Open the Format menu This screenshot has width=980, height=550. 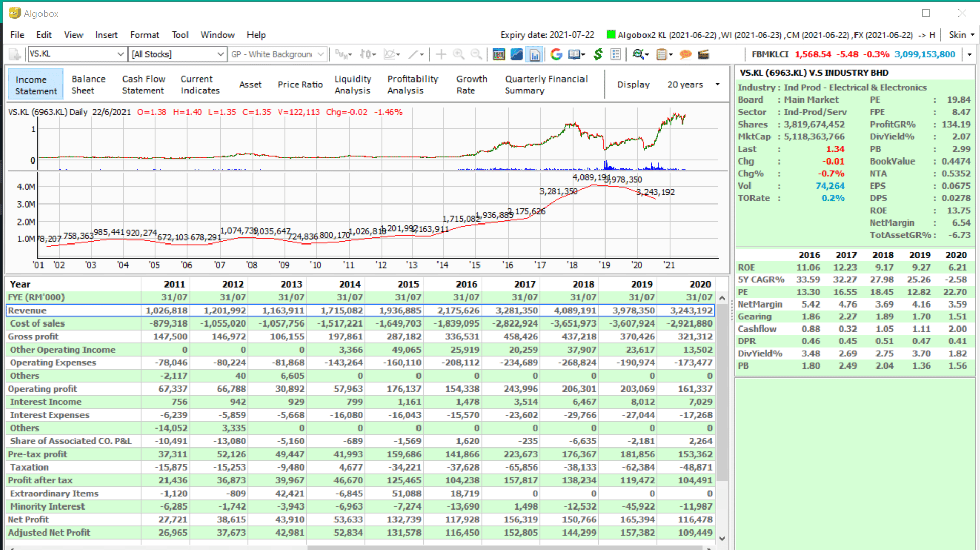144,35
